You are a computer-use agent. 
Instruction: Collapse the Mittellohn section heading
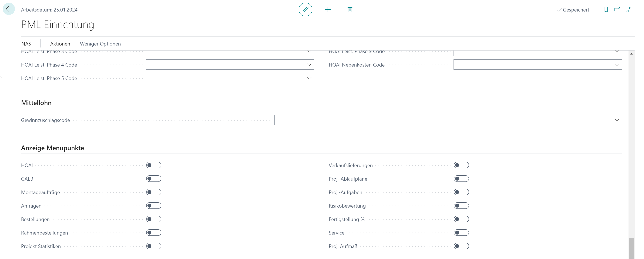36,103
